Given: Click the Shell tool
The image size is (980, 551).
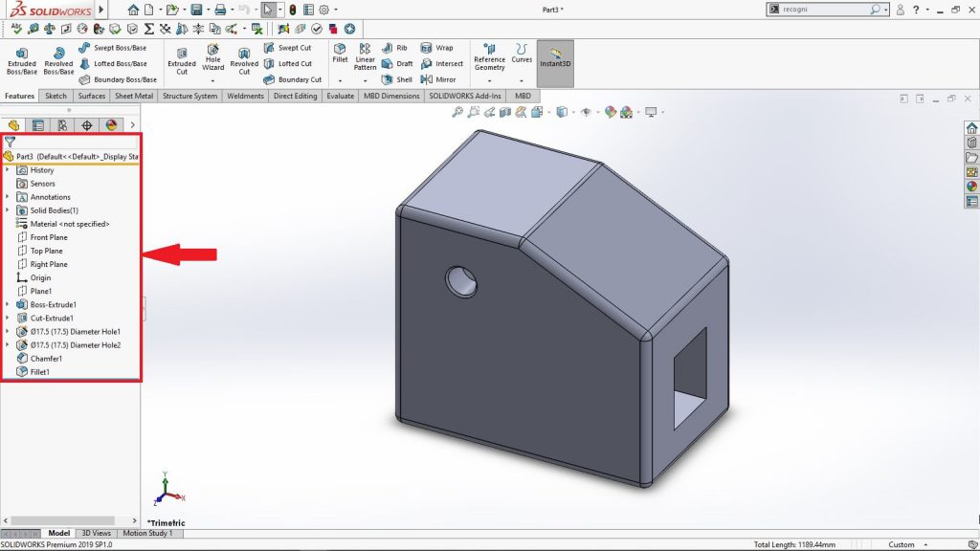Looking at the screenshot, I should point(397,79).
